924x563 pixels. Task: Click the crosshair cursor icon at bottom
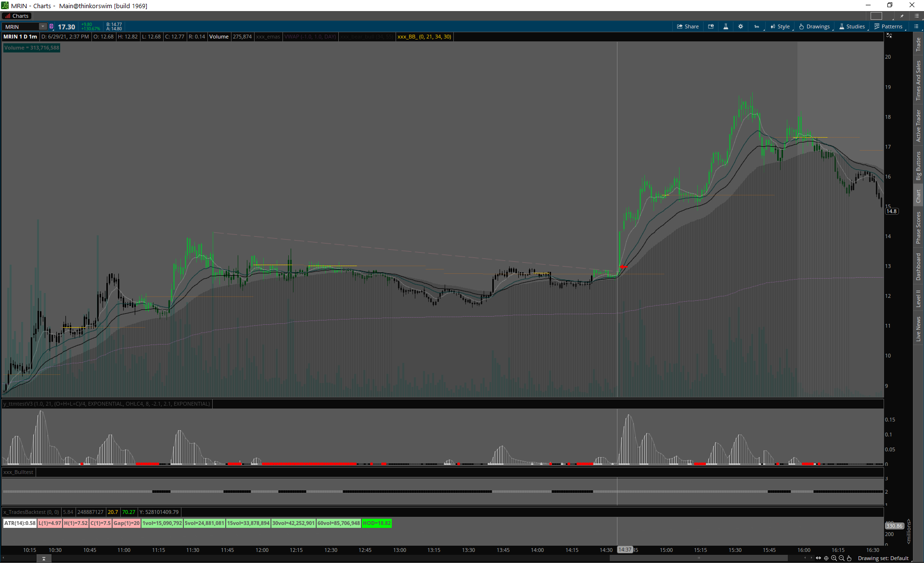(x=826, y=558)
